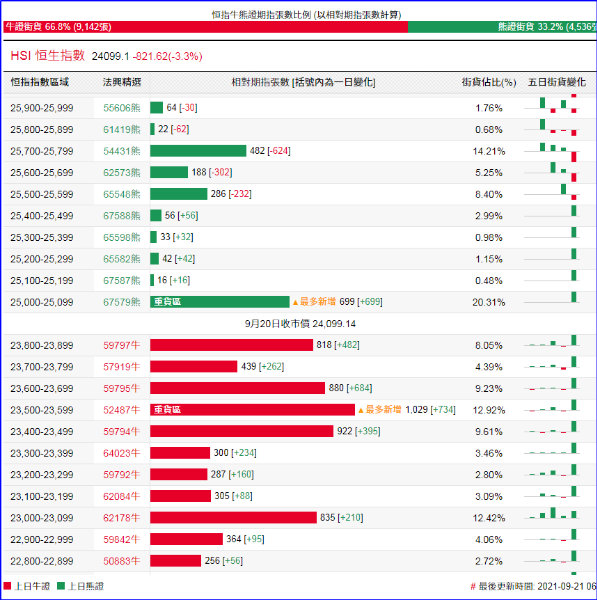Image resolution: width=597 pixels, height=600 pixels.
Task: Open bear product 54431熊
Action: point(122,151)
